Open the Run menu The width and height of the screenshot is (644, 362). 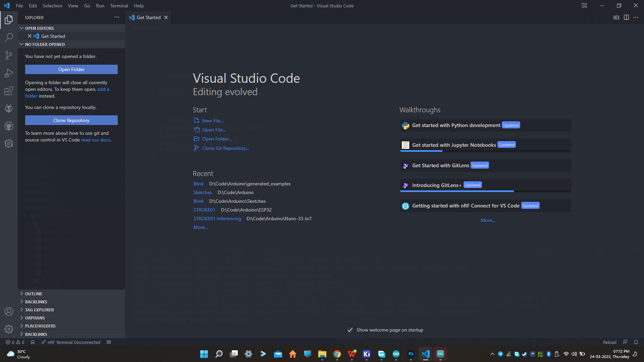point(100,6)
